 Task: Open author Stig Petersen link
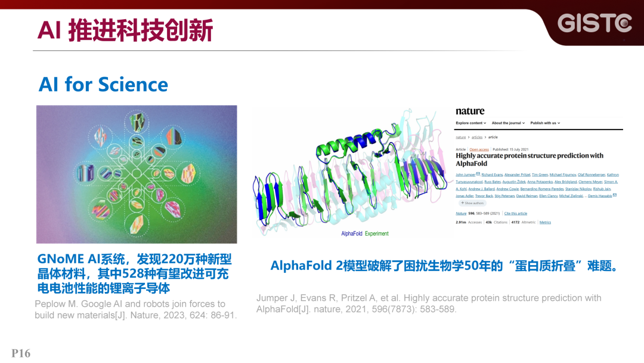(x=505, y=196)
